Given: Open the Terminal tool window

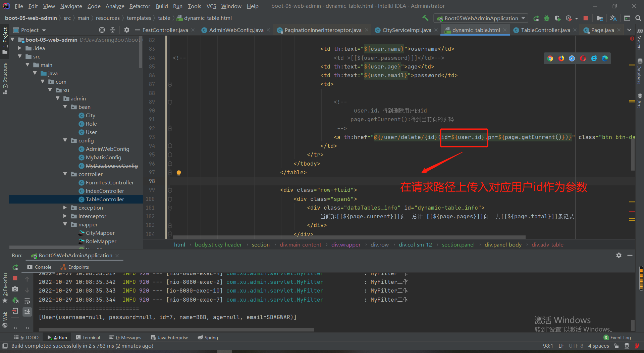Looking at the screenshot, I should 88,338.
